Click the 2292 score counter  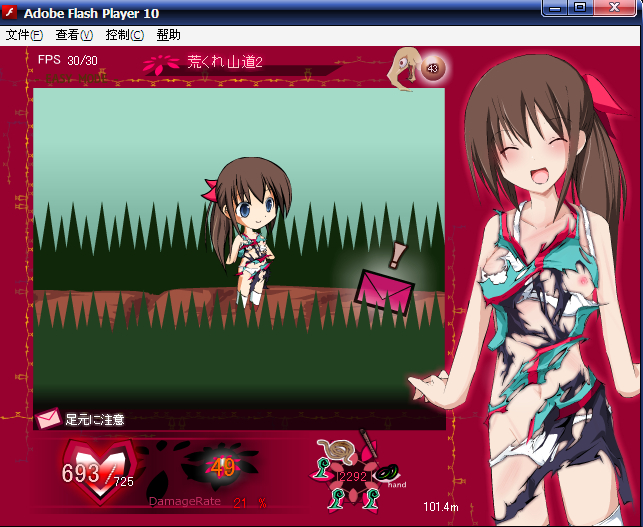(353, 476)
